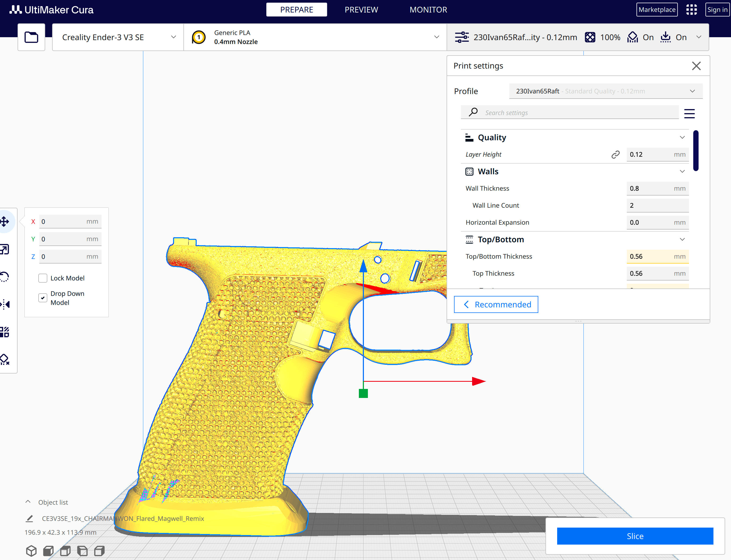This screenshot has height=560, width=731.
Task: Switch to PREVIEW stage
Action: 361,10
